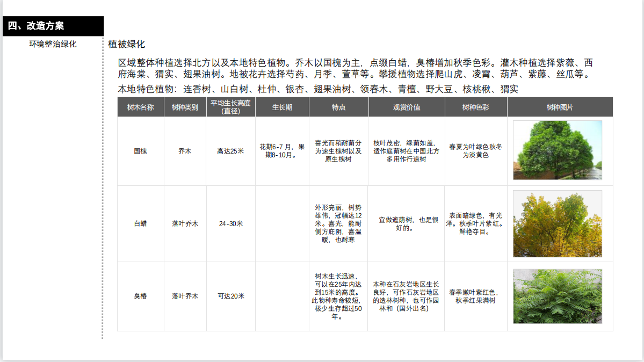Click the 国槐 name cell
This screenshot has width=644, height=362.
[x=140, y=151]
